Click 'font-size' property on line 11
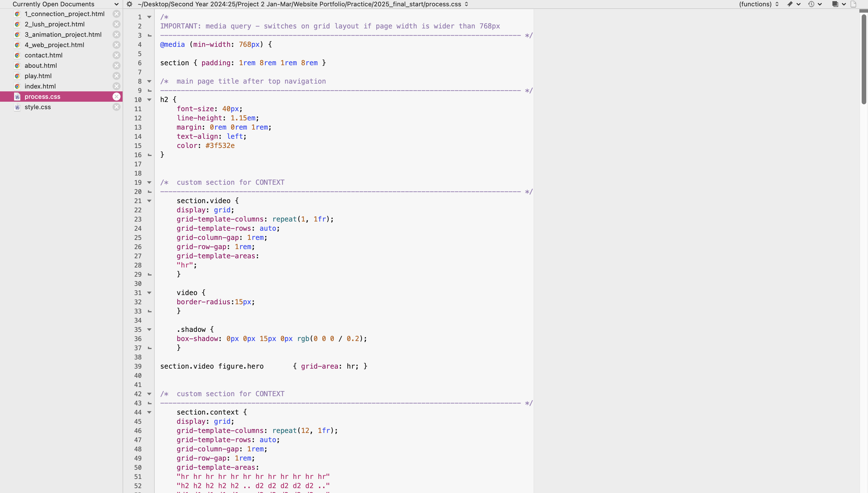The height and width of the screenshot is (493, 868). 195,109
